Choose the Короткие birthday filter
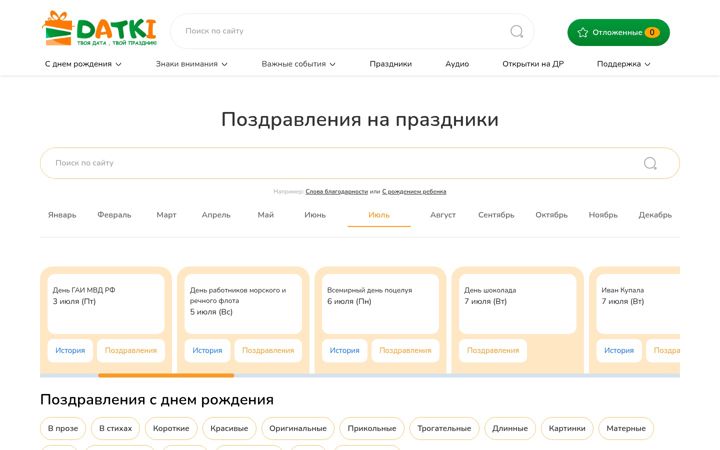The width and height of the screenshot is (720, 450). (x=171, y=428)
